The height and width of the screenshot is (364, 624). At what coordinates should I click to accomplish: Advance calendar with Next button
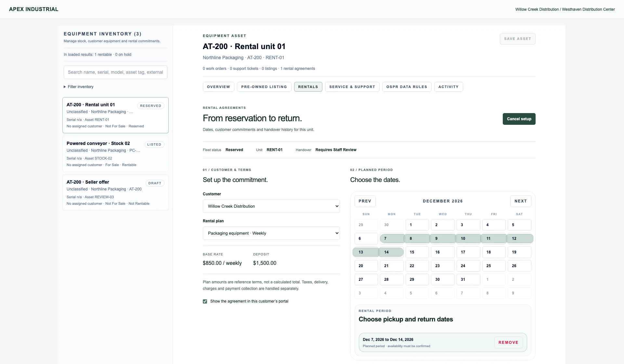pyautogui.click(x=521, y=201)
